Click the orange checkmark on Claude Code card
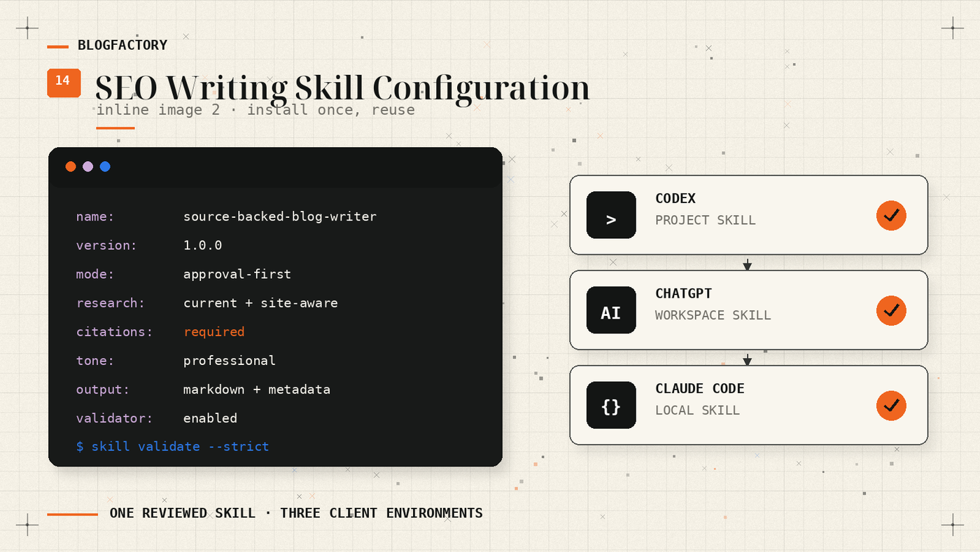Image resolution: width=980 pixels, height=552 pixels. tap(891, 405)
